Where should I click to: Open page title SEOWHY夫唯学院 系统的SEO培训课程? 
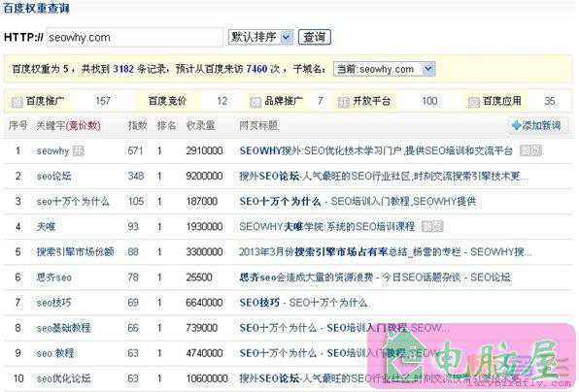(x=327, y=226)
